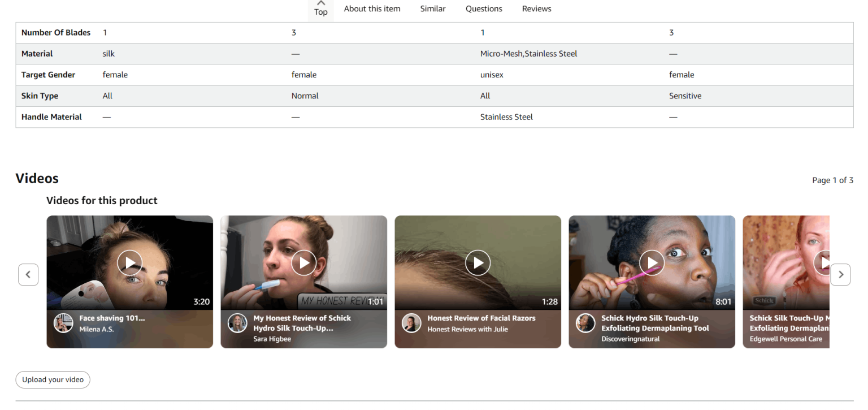This screenshot has height=410, width=868.
Task: Click the "Upload your video" button
Action: [x=53, y=379]
